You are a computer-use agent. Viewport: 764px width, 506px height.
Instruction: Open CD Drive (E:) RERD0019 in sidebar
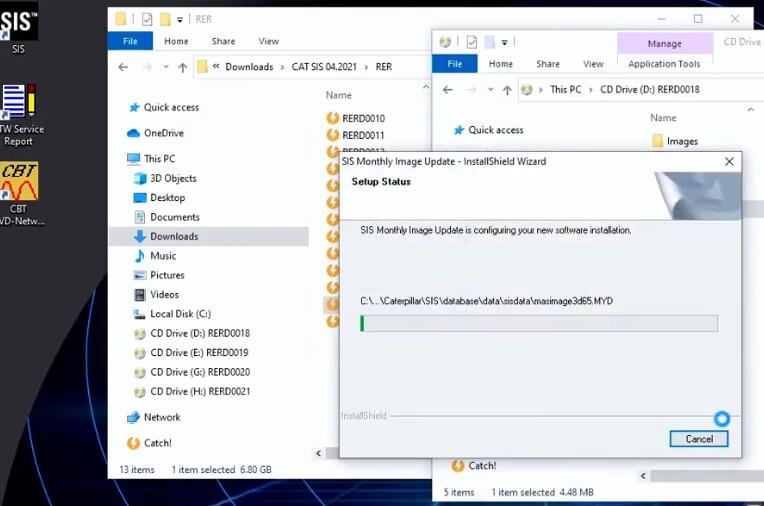tap(199, 352)
